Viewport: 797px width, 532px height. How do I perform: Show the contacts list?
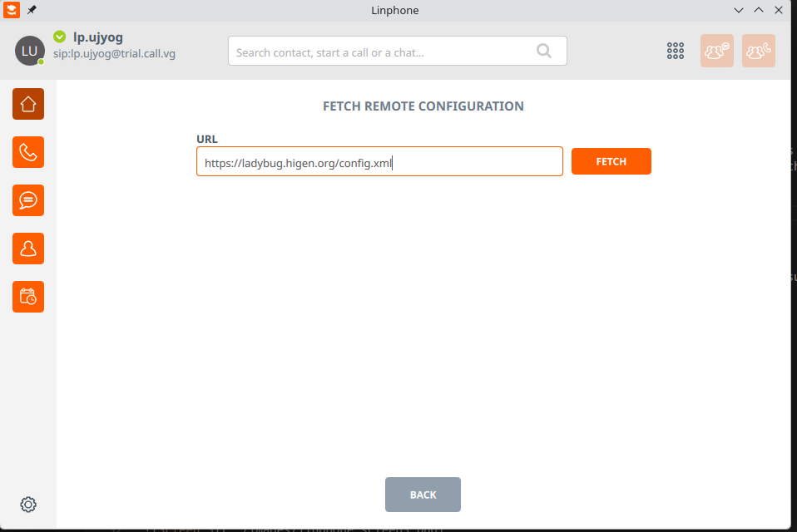tap(28, 248)
